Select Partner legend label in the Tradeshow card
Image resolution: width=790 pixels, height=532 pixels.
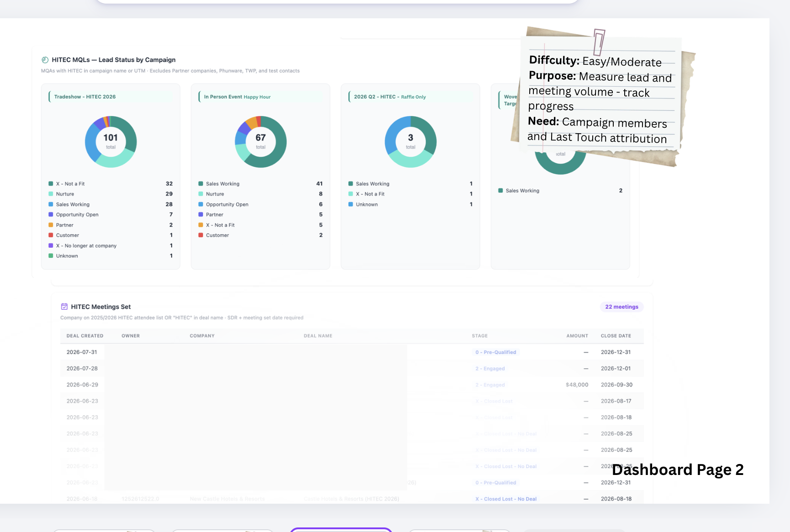tap(64, 225)
